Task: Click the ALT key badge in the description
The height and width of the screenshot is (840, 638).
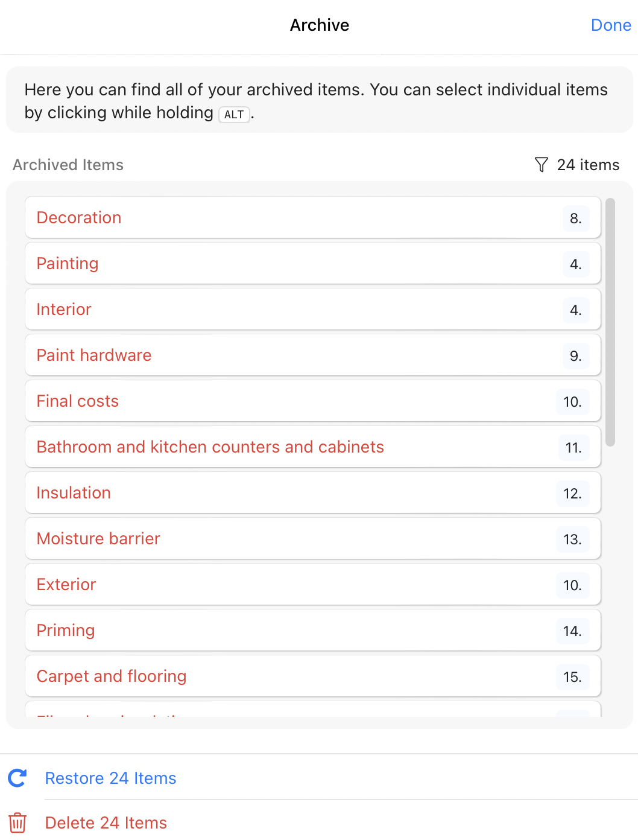Action: pos(234,114)
